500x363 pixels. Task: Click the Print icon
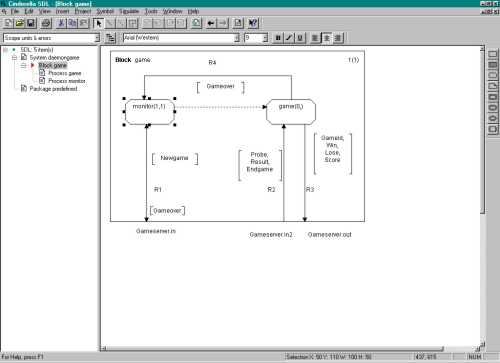(46, 23)
